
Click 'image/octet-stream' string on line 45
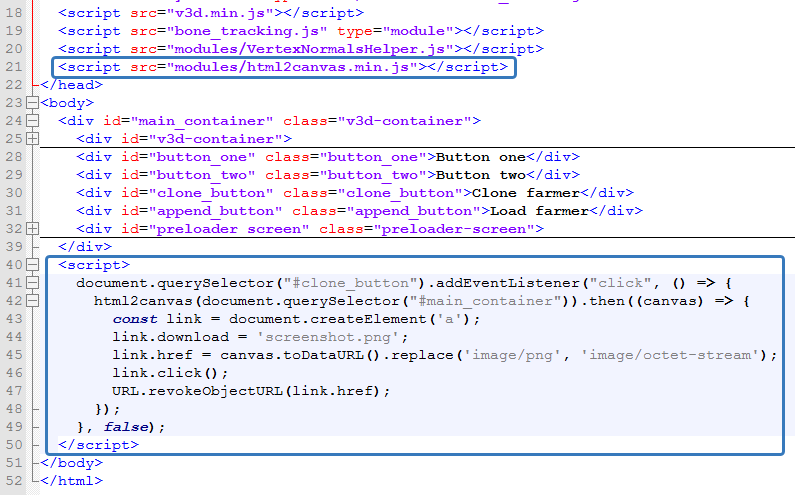tap(670, 355)
